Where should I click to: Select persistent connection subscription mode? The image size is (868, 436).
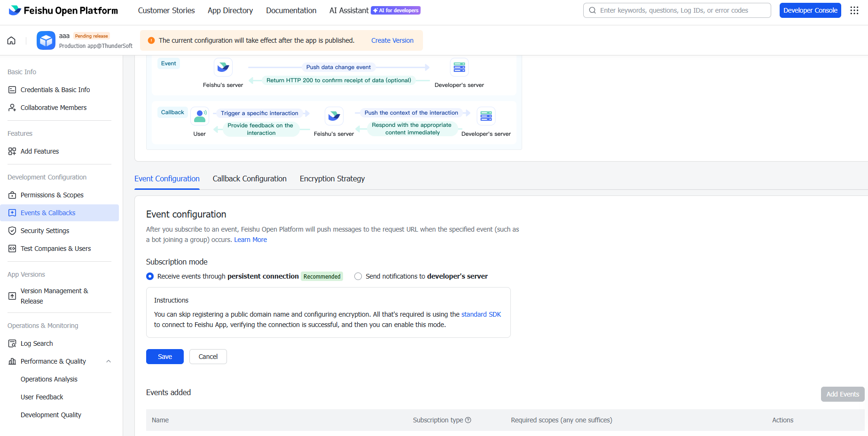point(150,276)
